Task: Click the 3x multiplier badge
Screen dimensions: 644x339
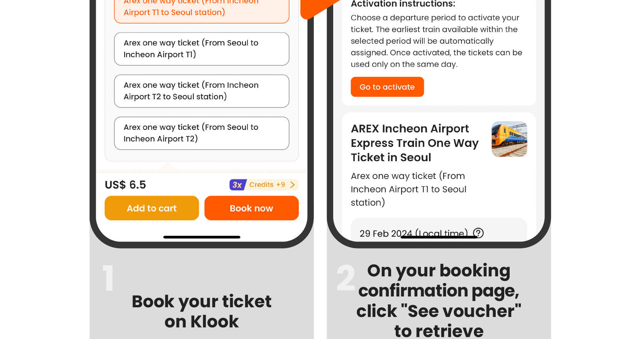Action: point(238,185)
